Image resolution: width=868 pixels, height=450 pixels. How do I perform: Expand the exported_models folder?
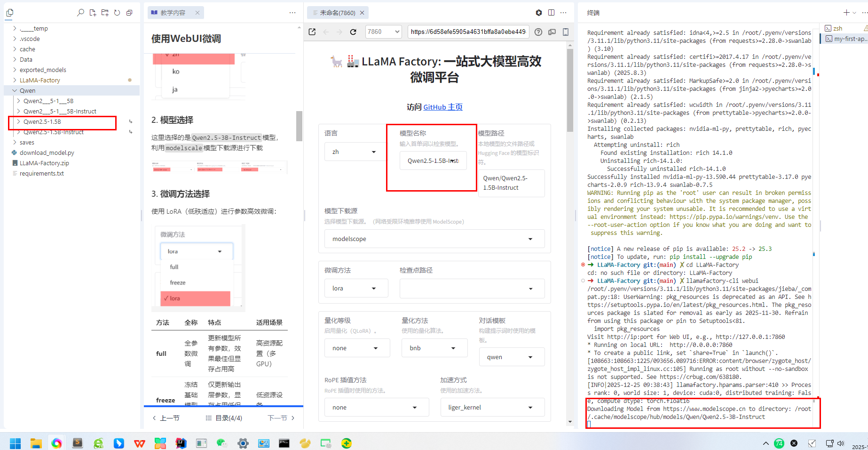point(71,70)
